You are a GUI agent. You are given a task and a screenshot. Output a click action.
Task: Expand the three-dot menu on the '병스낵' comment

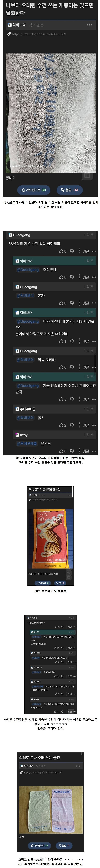pos(94,451)
